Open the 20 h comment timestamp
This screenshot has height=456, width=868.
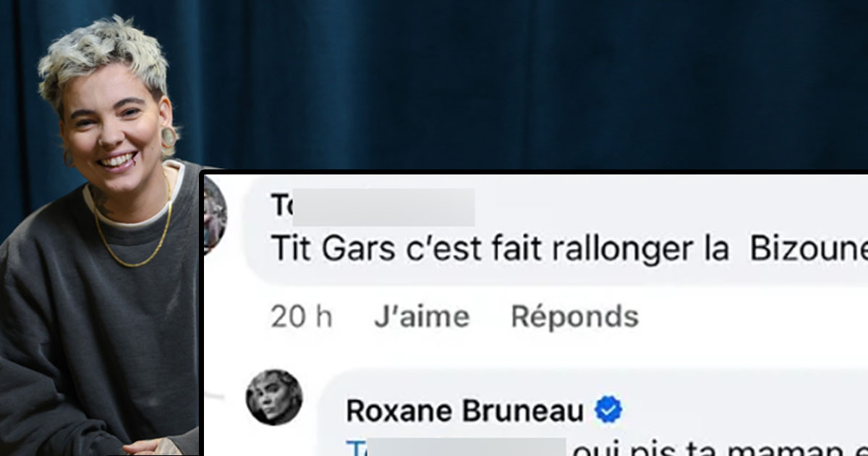(x=301, y=316)
